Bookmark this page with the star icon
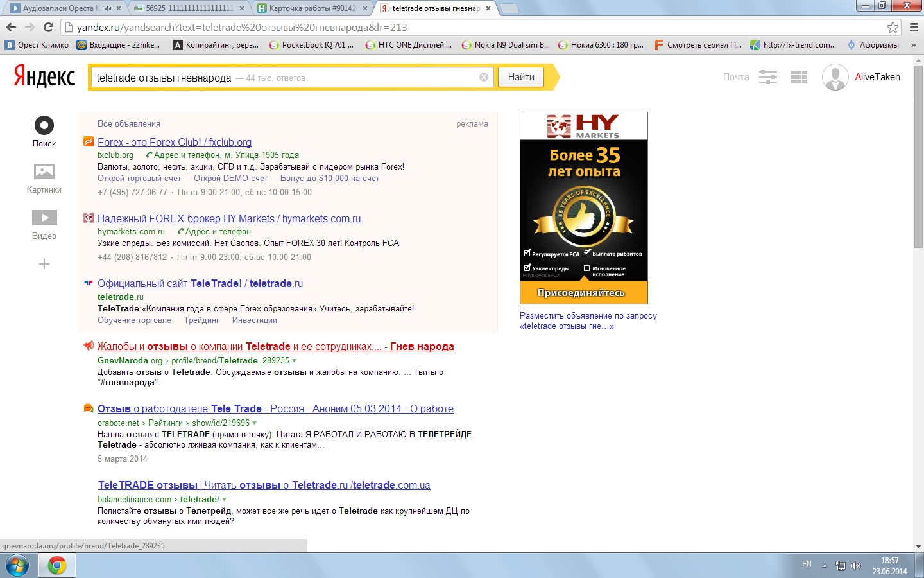The height and width of the screenshot is (578, 924). pos(893,27)
